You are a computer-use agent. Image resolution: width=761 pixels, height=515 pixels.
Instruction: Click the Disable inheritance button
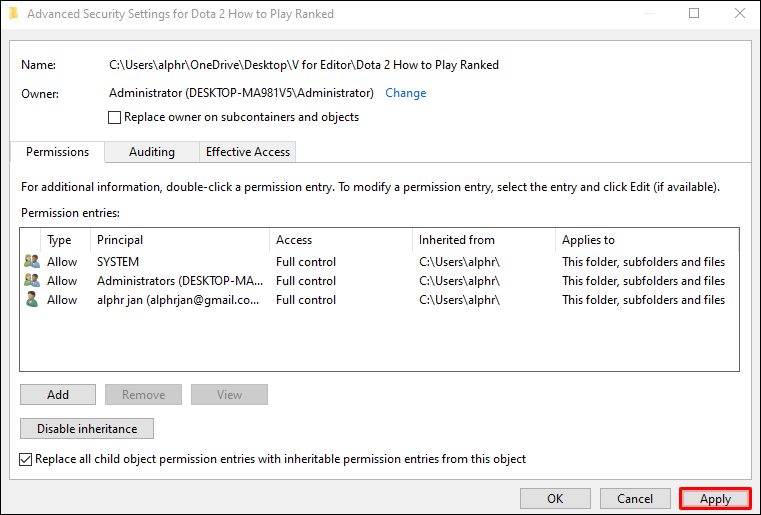click(x=87, y=429)
